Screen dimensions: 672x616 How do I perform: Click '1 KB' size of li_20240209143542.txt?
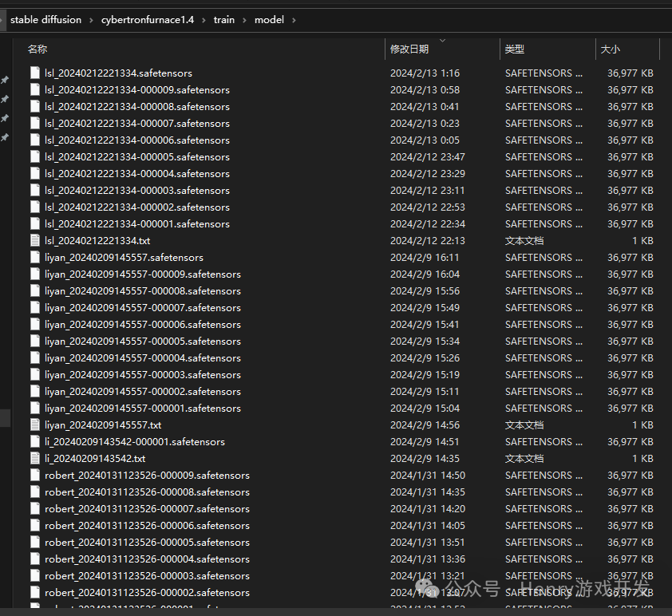point(642,458)
